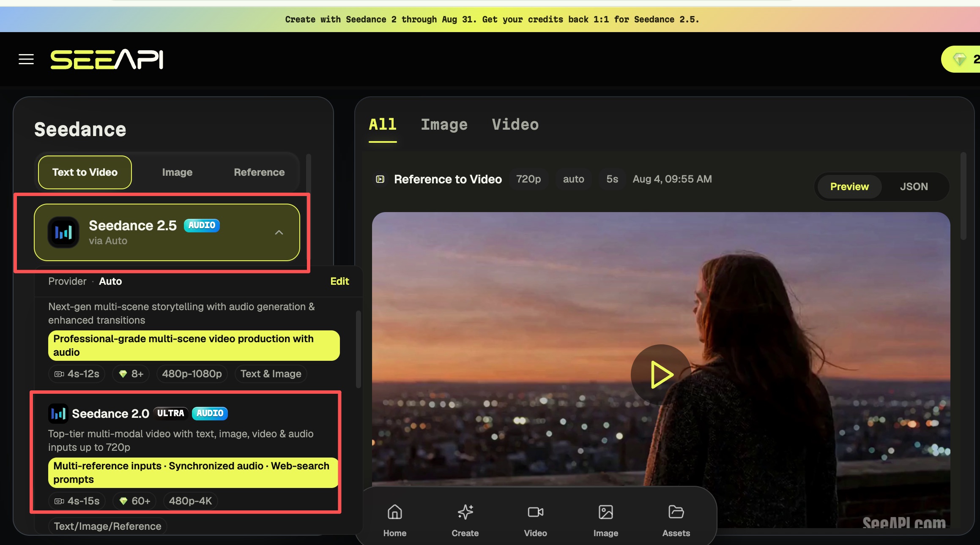This screenshot has height=545, width=980.
Task: Click the 480p-4K resolution chip
Action: [190, 501]
